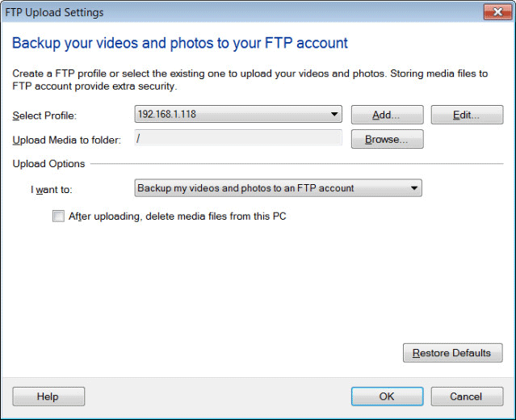Restore Defaults for upload settings
The image size is (516, 420).
[452, 353]
